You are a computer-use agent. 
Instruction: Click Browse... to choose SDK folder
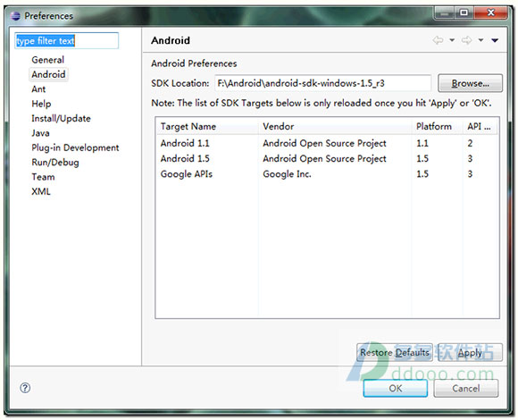tap(470, 83)
